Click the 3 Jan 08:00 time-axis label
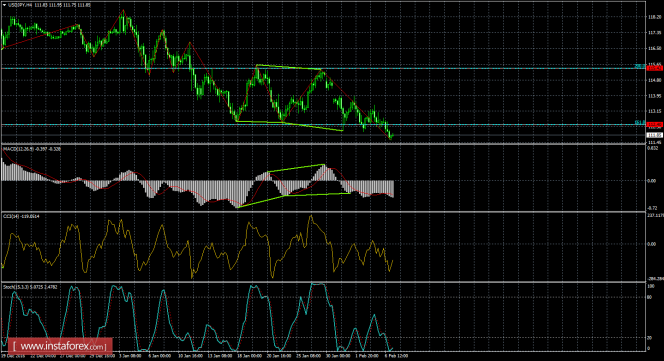Viewport: 664px width, 361px height. [130, 356]
